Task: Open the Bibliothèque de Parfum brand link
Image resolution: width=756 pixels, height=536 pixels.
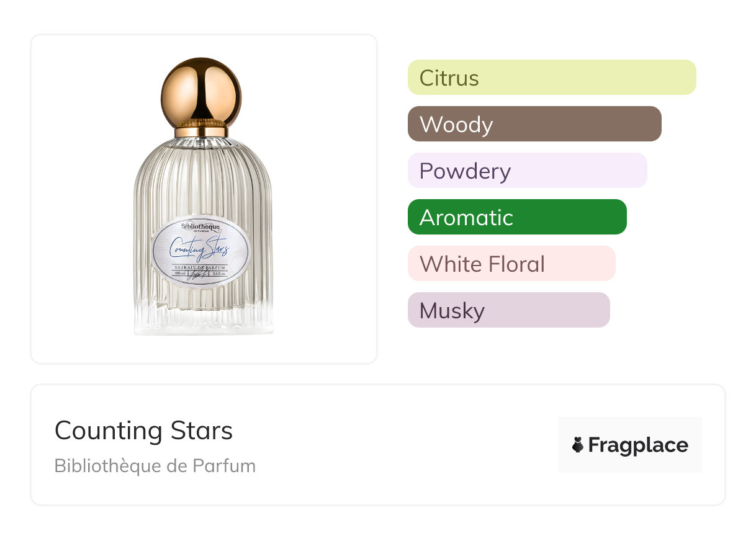Action: click(155, 466)
